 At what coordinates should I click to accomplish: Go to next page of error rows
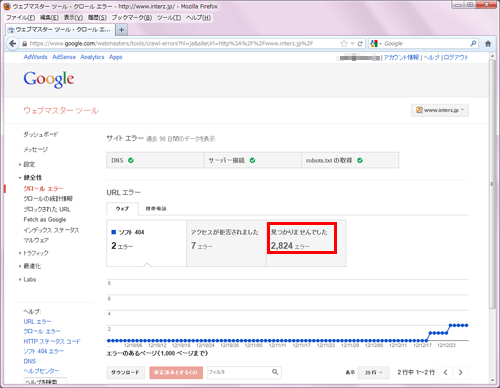point(461,372)
